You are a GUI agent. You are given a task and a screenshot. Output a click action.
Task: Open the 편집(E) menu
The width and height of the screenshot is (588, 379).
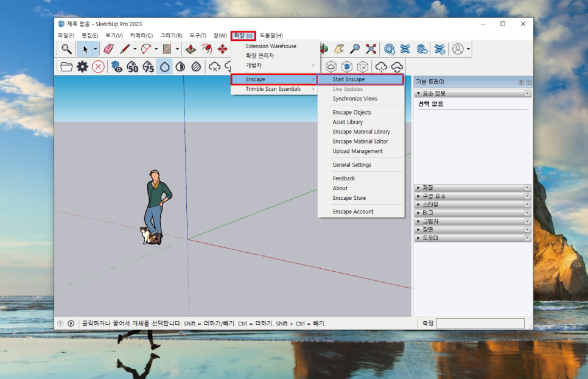(89, 35)
